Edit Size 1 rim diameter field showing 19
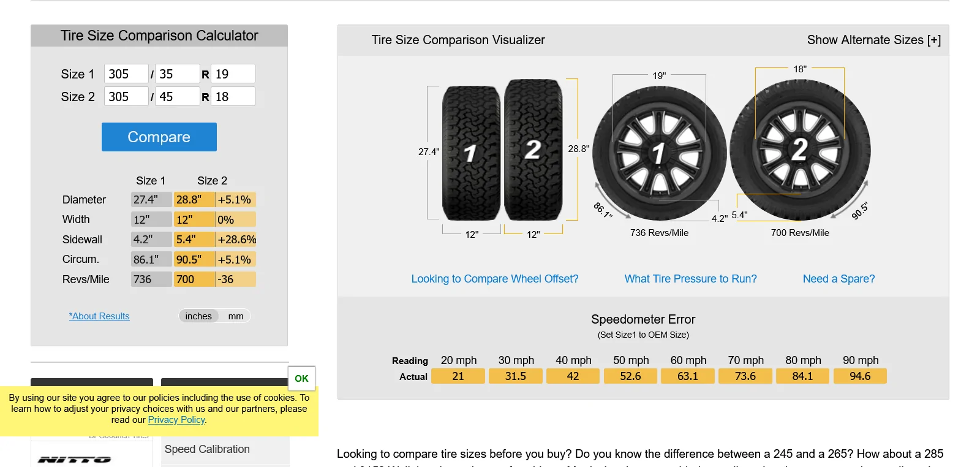The height and width of the screenshot is (467, 980). [233, 74]
